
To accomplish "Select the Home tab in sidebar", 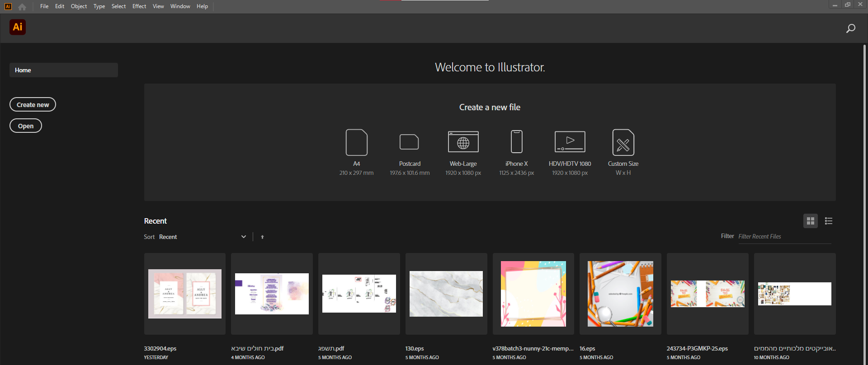I will coord(63,70).
